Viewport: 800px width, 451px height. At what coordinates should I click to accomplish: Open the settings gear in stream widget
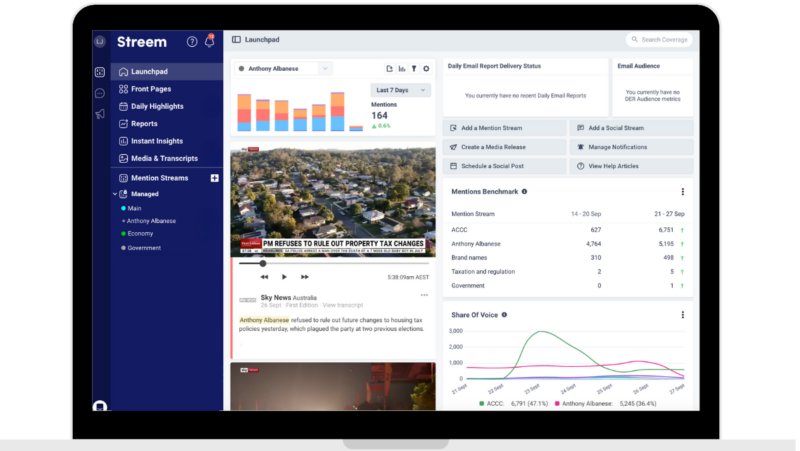(x=427, y=68)
